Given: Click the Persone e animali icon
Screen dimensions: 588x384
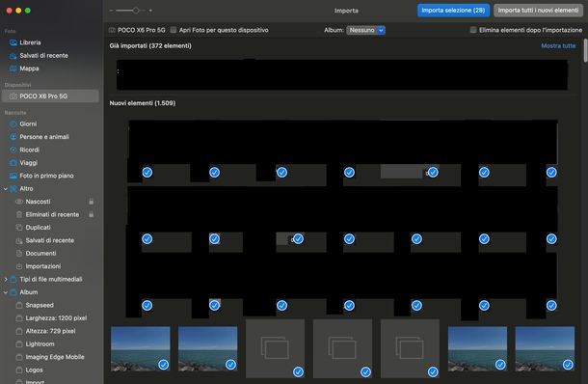Looking at the screenshot, I should tap(13, 137).
